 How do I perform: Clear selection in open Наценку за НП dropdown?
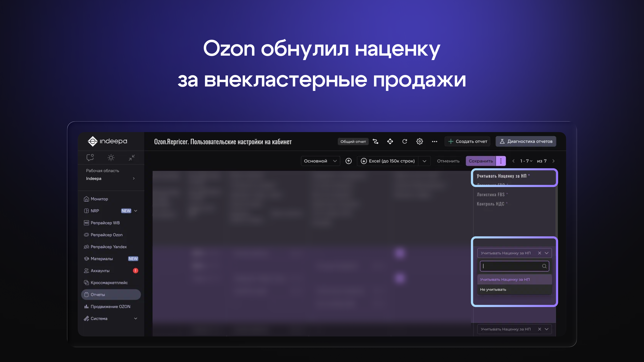click(540, 253)
